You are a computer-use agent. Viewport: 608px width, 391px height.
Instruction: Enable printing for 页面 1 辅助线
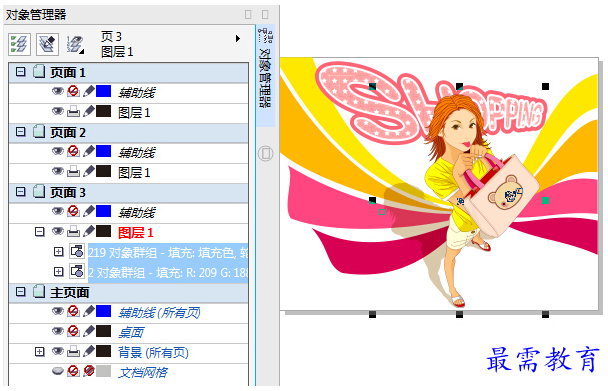point(73,91)
